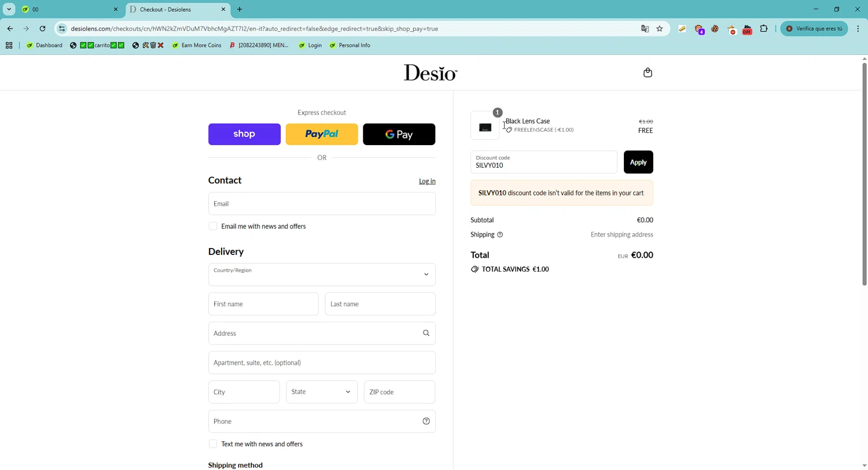
Task: Click the discount code error message
Action: click(562, 193)
